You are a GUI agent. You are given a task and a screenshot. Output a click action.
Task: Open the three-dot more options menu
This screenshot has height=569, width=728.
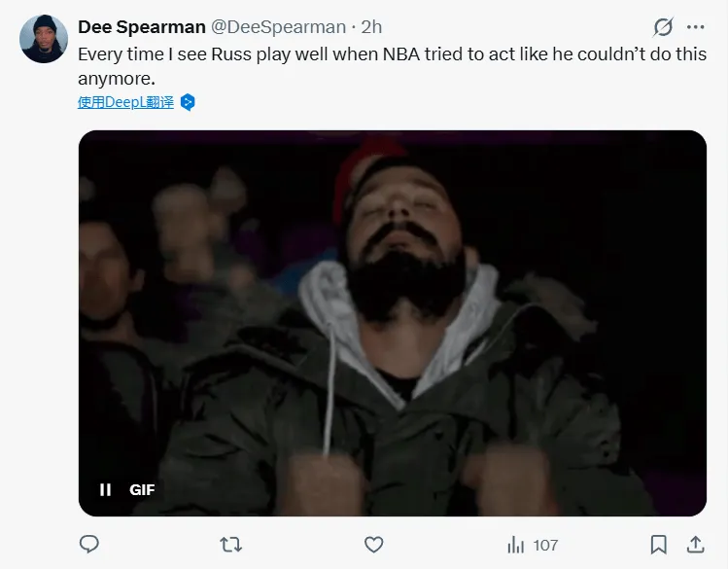[x=695, y=26]
